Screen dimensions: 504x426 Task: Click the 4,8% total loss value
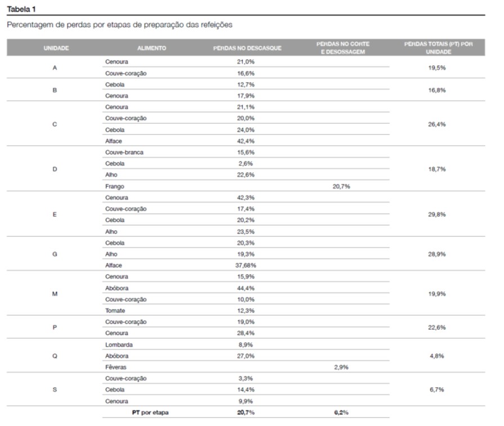pyautogui.click(x=438, y=356)
